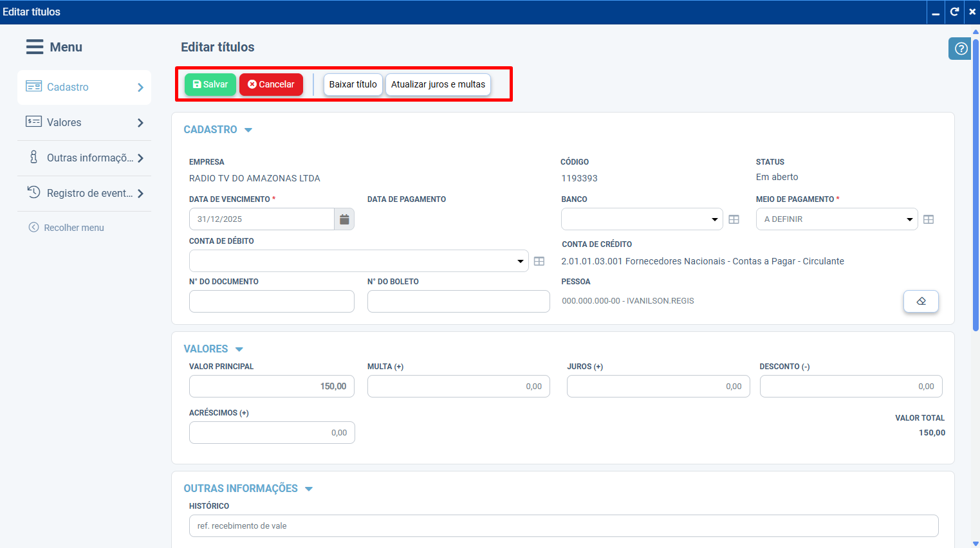Open the Valores menu item
980x548 pixels.
coord(84,123)
